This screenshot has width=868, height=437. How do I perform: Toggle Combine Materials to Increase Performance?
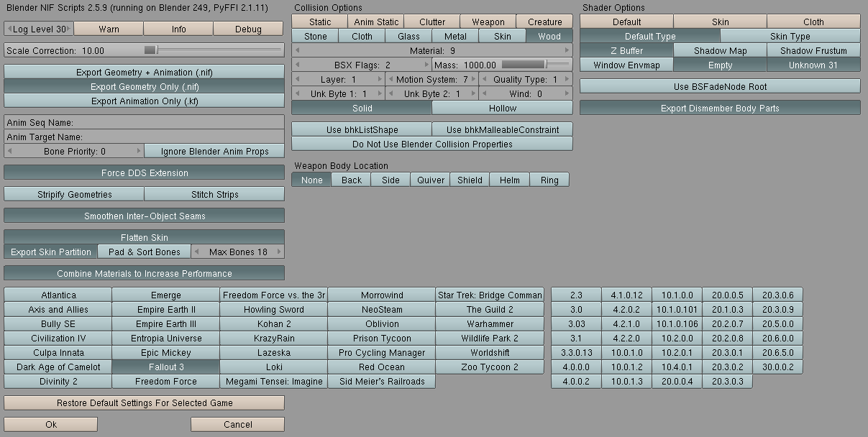point(144,273)
